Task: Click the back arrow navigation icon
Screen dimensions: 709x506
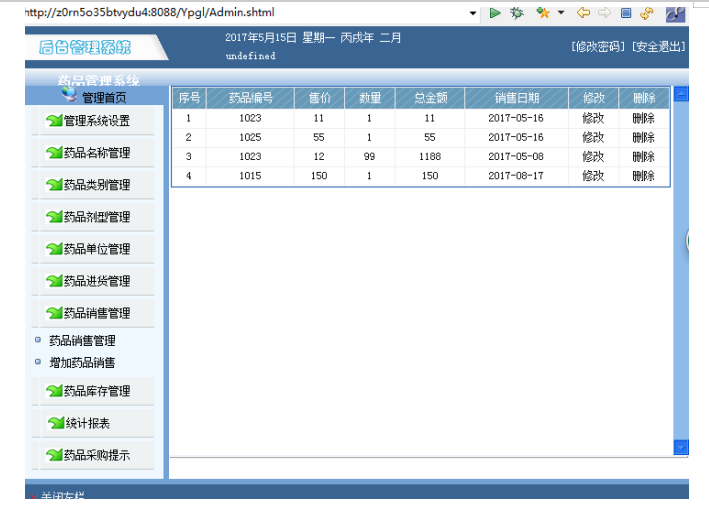Action: pos(583,13)
